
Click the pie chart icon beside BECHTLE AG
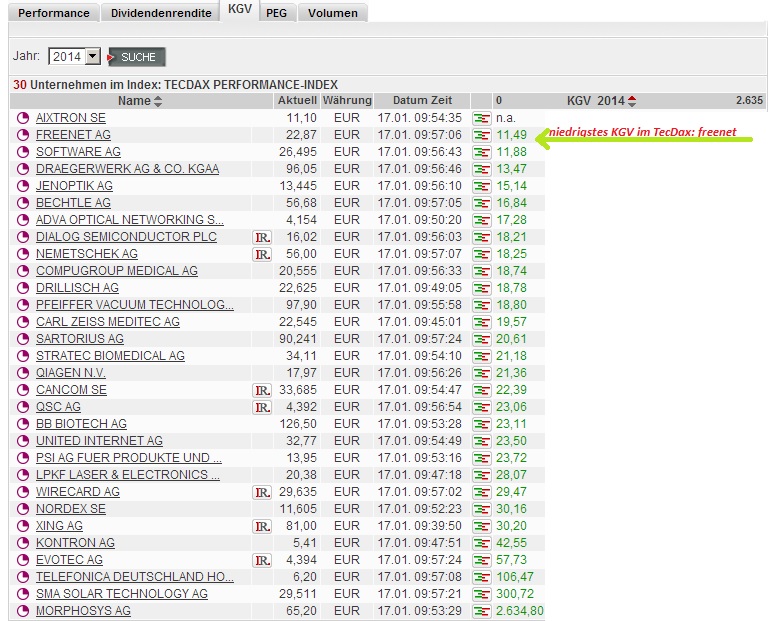[x=23, y=203]
